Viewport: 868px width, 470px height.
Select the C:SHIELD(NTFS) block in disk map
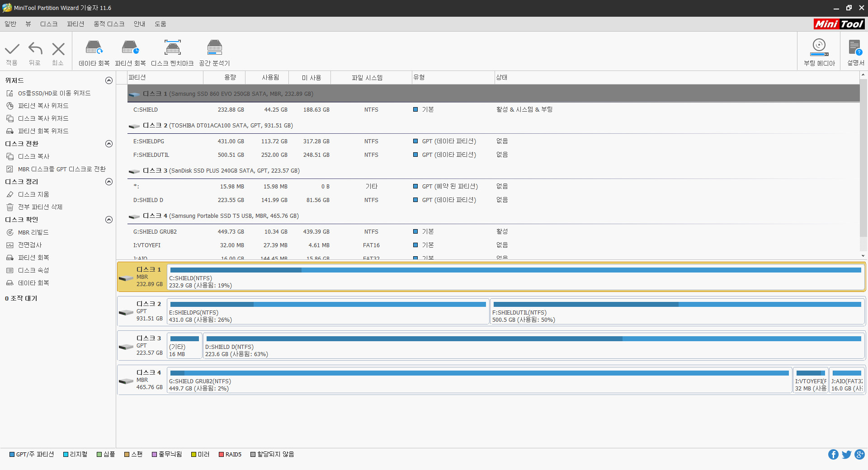point(516,277)
